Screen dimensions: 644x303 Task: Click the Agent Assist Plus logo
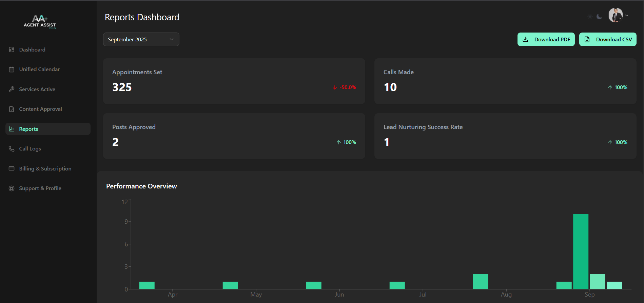40,22
